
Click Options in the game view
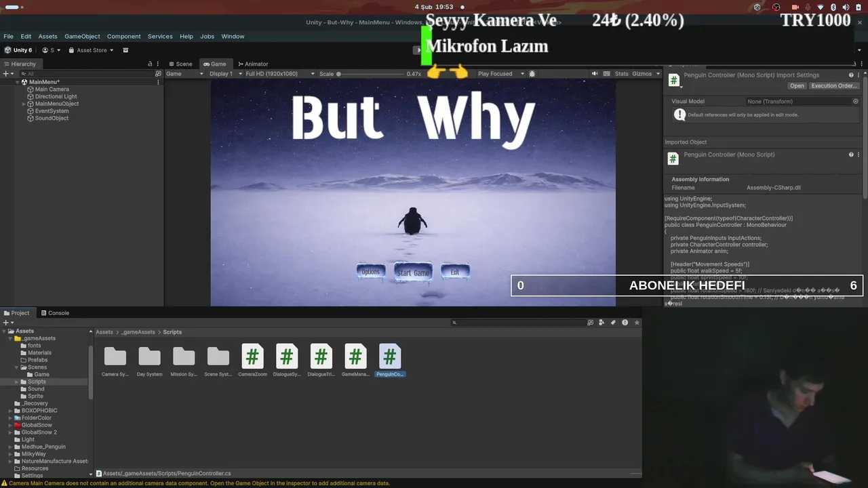pos(371,272)
